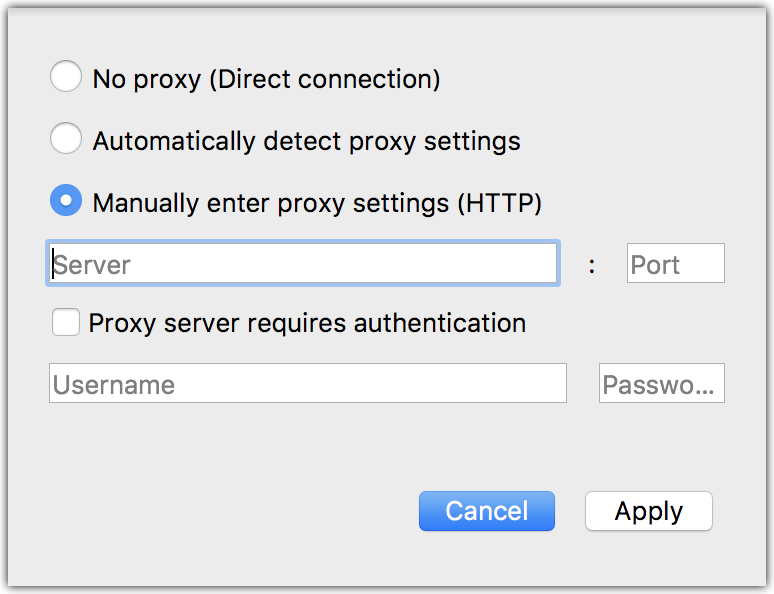Image resolution: width=774 pixels, height=594 pixels.
Task: Focus the Server input field
Action: (303, 264)
